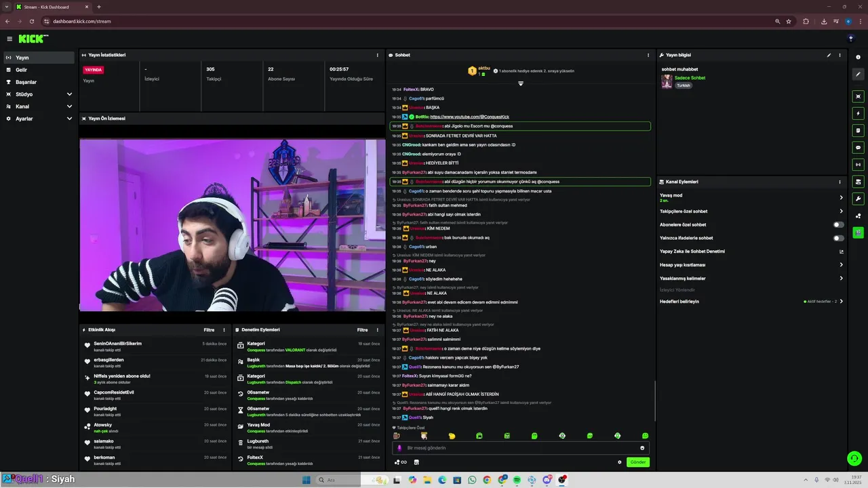Insert the coffee mug emote
Image resolution: width=868 pixels, height=488 pixels.
(x=397, y=436)
